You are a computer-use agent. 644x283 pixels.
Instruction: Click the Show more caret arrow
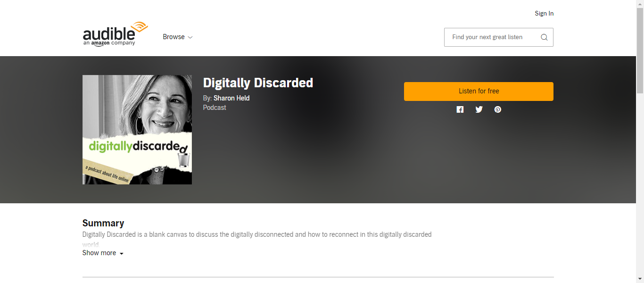point(121,254)
